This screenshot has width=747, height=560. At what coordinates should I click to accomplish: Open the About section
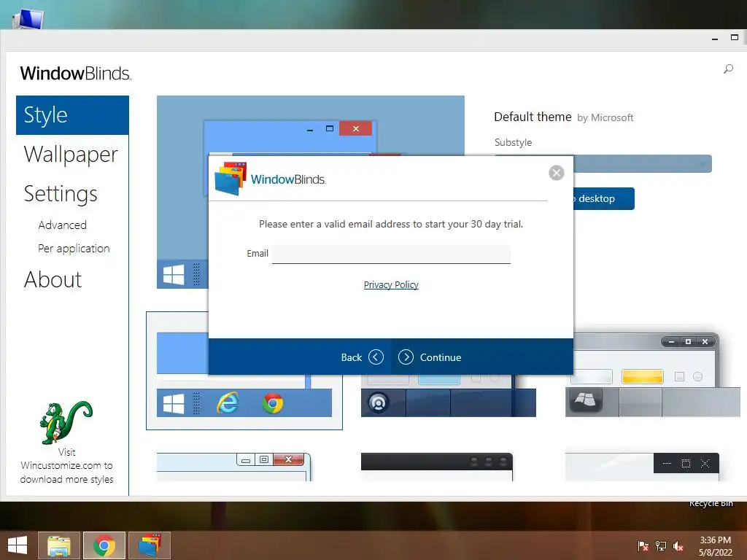tap(53, 279)
